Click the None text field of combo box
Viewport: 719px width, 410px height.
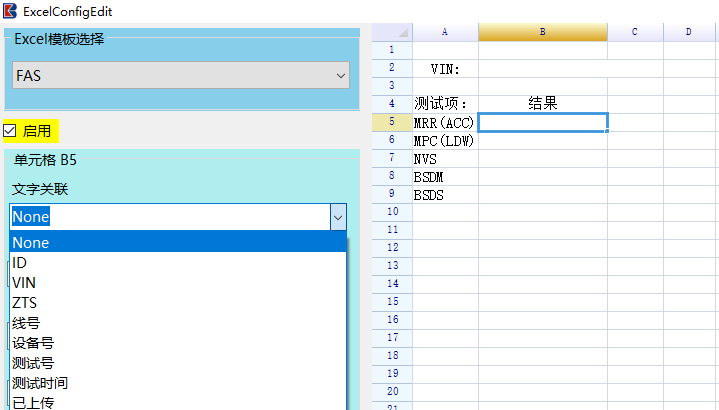coord(170,217)
